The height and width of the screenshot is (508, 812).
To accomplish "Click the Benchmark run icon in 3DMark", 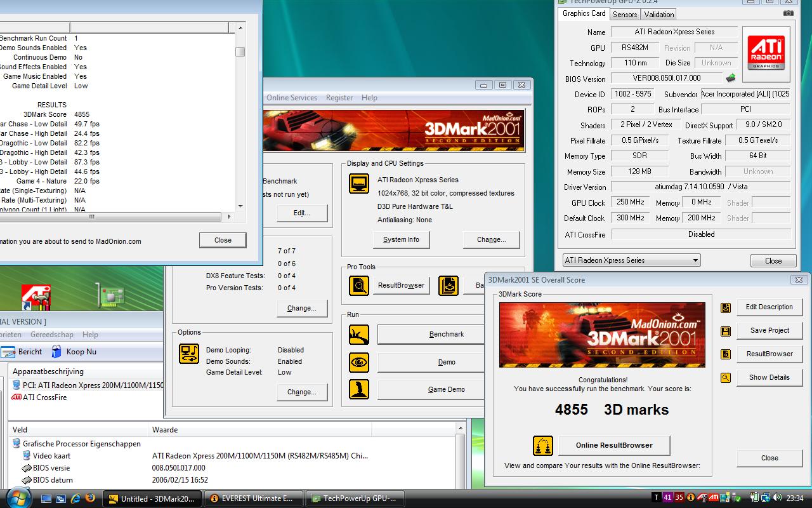I will 359,335.
